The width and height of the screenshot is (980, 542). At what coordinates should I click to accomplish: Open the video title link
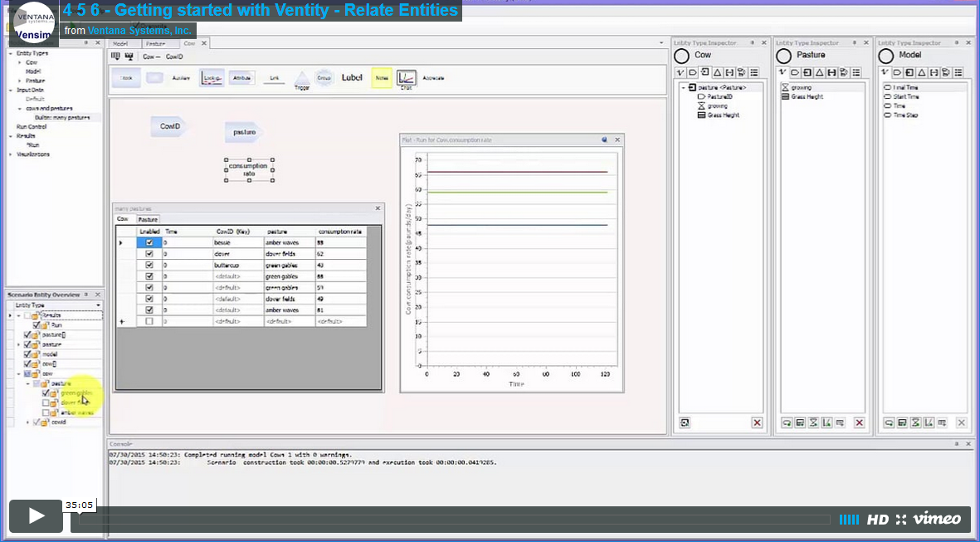point(260,10)
